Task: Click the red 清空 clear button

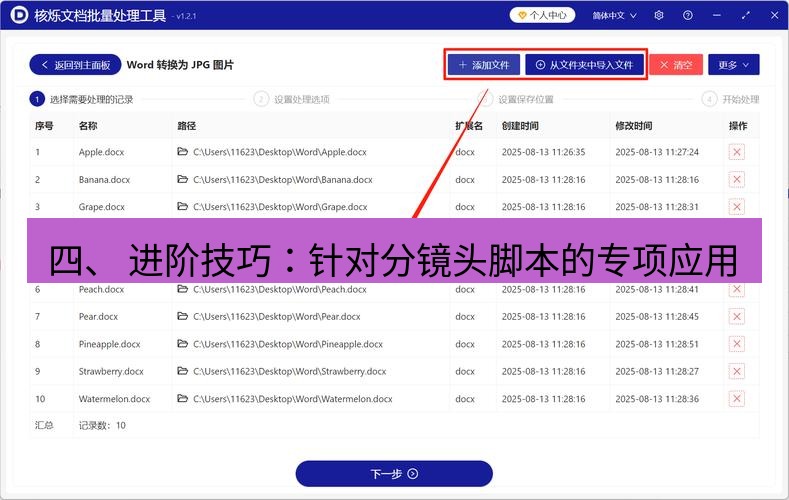Action: pos(676,65)
